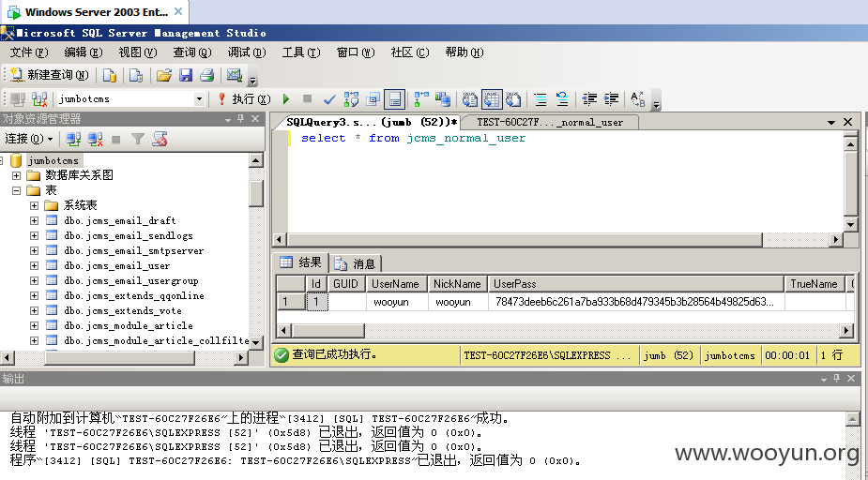Screen dimensions: 868x480
Task: Select the 结果 (Results) tab
Action: pyautogui.click(x=300, y=262)
